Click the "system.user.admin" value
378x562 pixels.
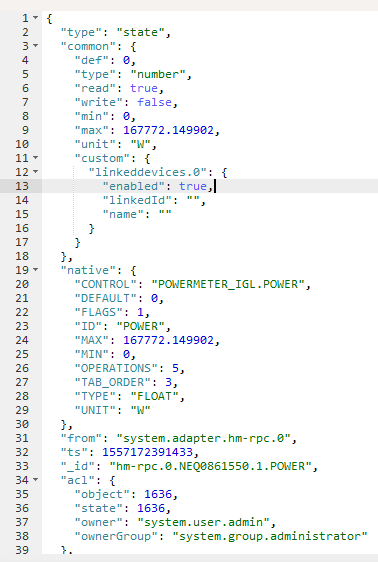tap(203, 522)
